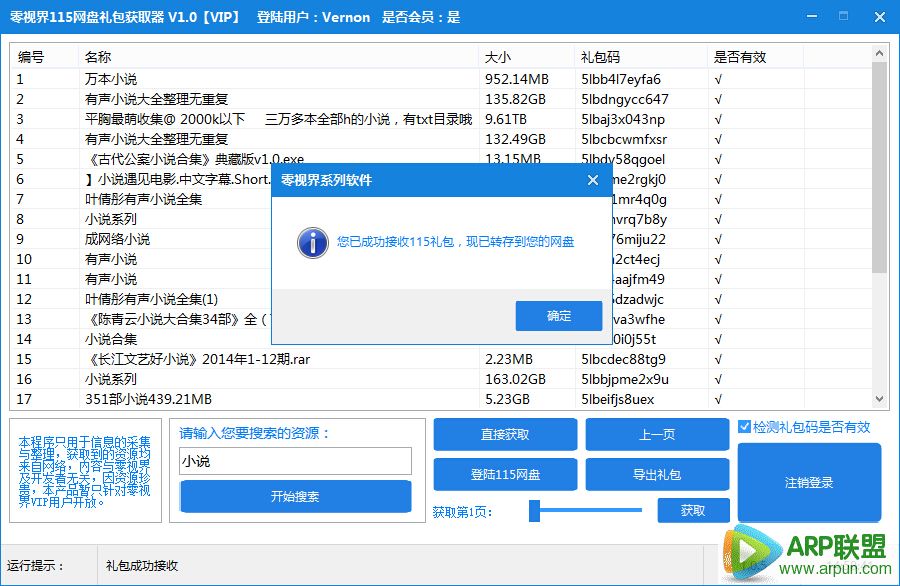900x586 pixels.
Task: Click the page number slider handle
Action: coord(534,510)
